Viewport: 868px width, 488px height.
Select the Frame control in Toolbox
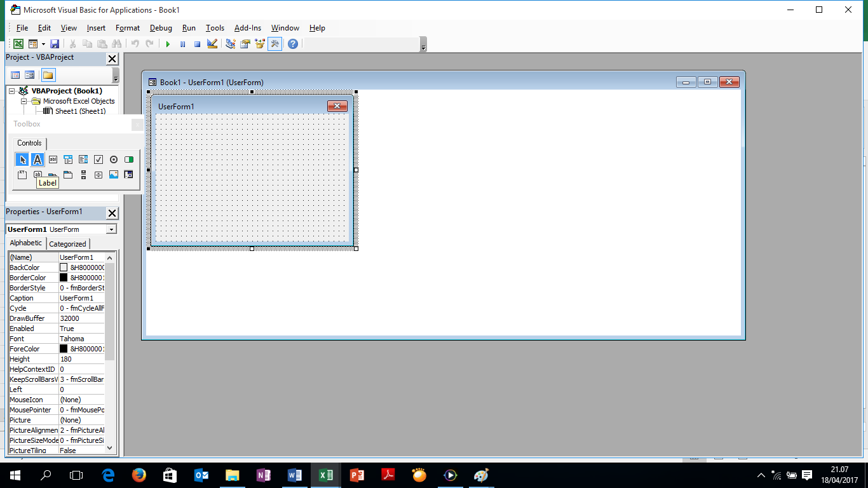pos(22,175)
